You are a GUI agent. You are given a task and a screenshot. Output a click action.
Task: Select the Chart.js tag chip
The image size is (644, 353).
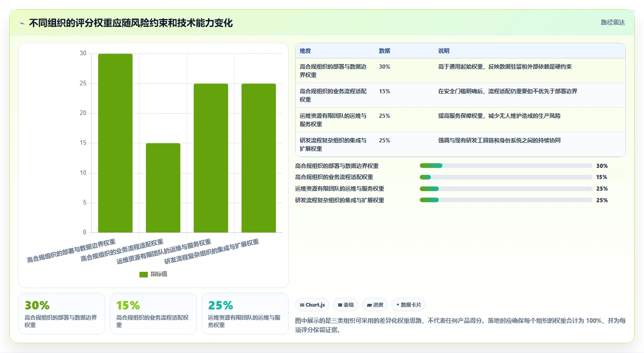pos(312,305)
